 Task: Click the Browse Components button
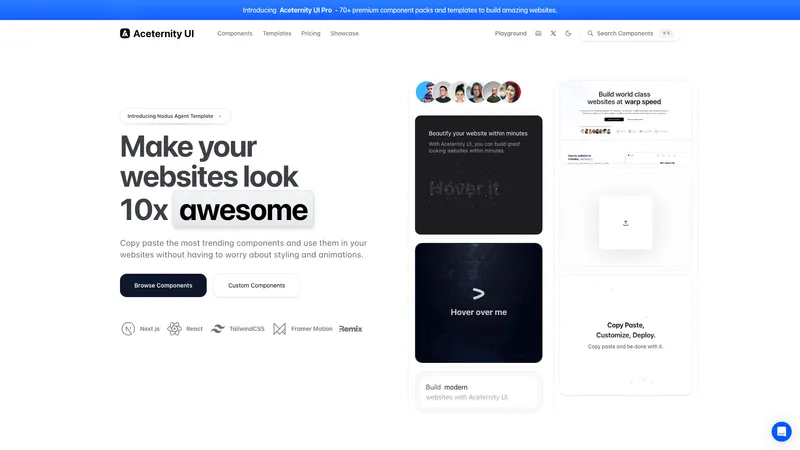163,285
